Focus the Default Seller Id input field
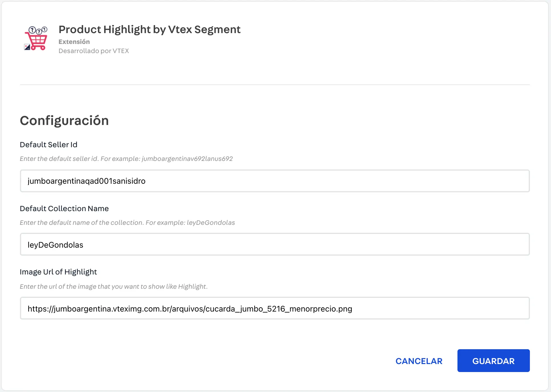The width and height of the screenshot is (551, 392). [275, 181]
